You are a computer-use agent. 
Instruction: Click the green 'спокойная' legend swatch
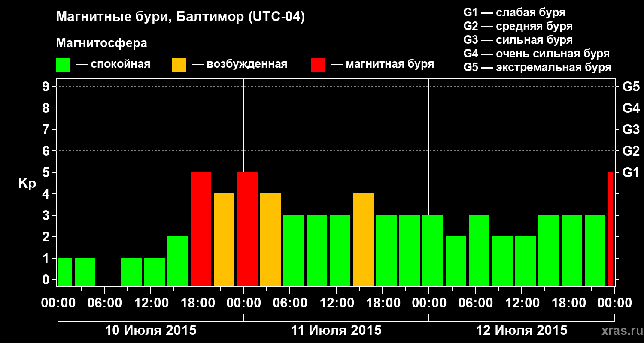(63, 64)
